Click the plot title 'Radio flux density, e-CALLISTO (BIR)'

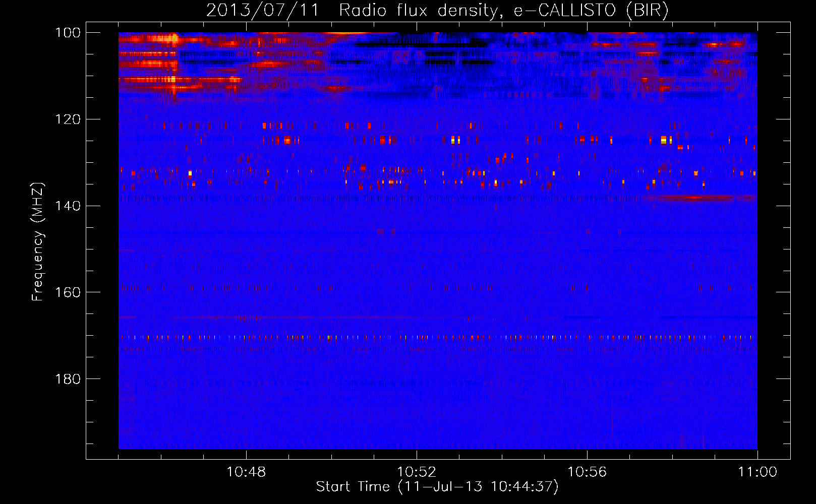[x=503, y=11]
